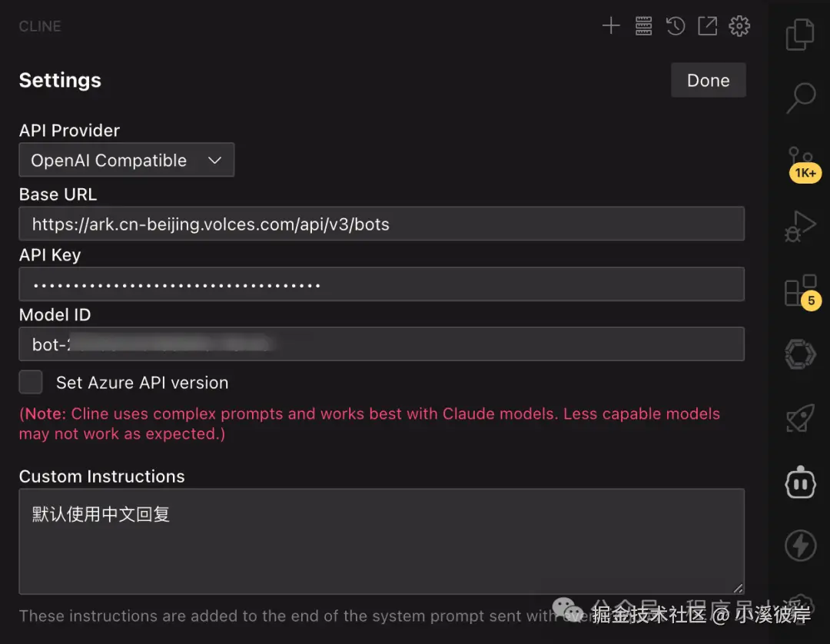Open Cline task history clock icon

click(676, 26)
